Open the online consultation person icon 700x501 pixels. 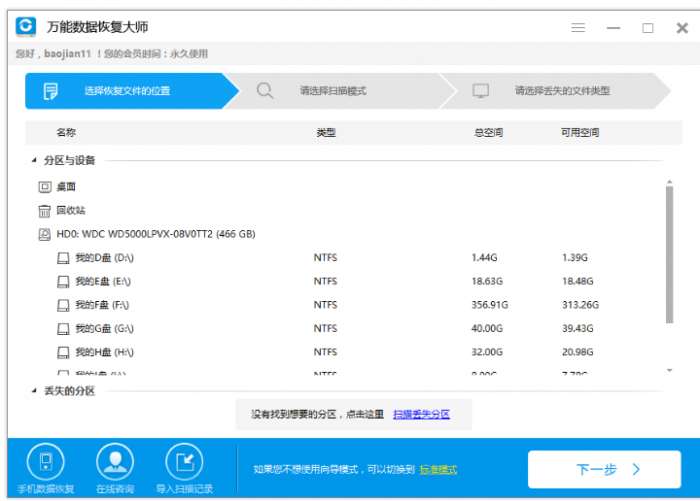click(115, 462)
